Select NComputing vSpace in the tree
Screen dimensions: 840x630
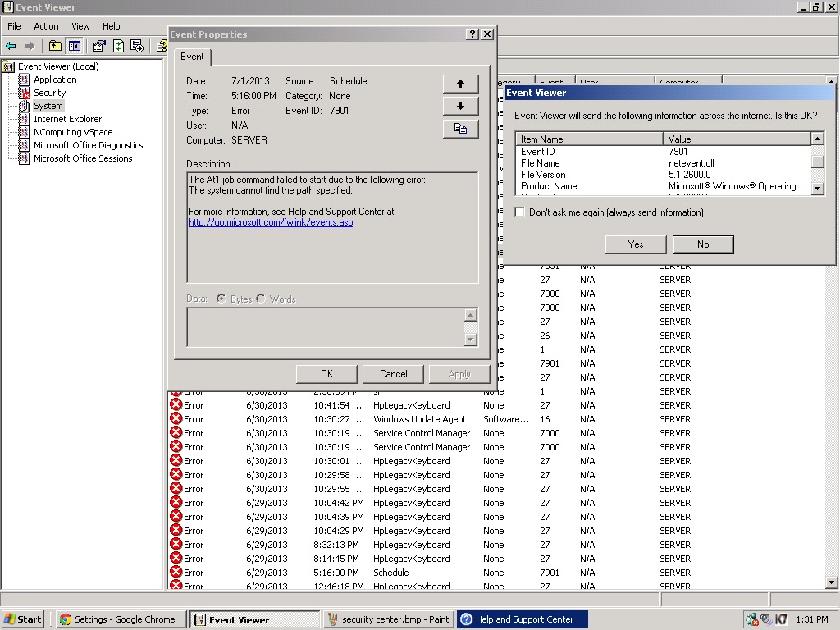tap(73, 132)
